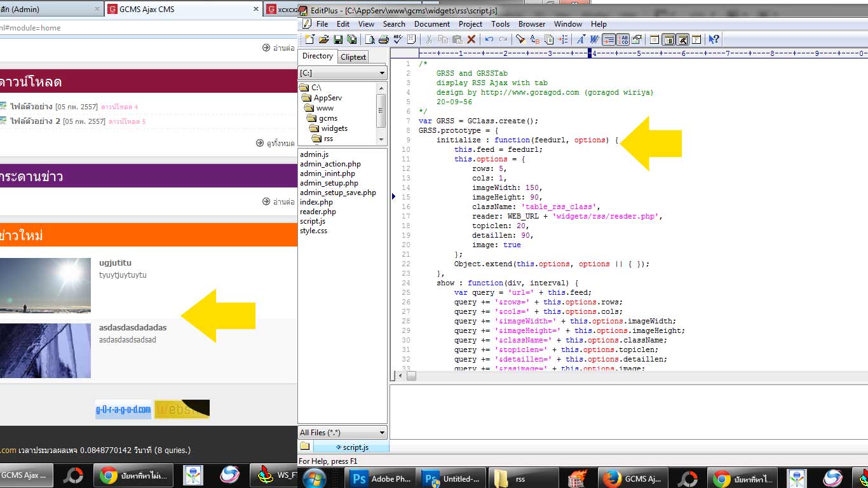Click the Print toolbar icon
The height and width of the screenshot is (488, 868).
[383, 39]
